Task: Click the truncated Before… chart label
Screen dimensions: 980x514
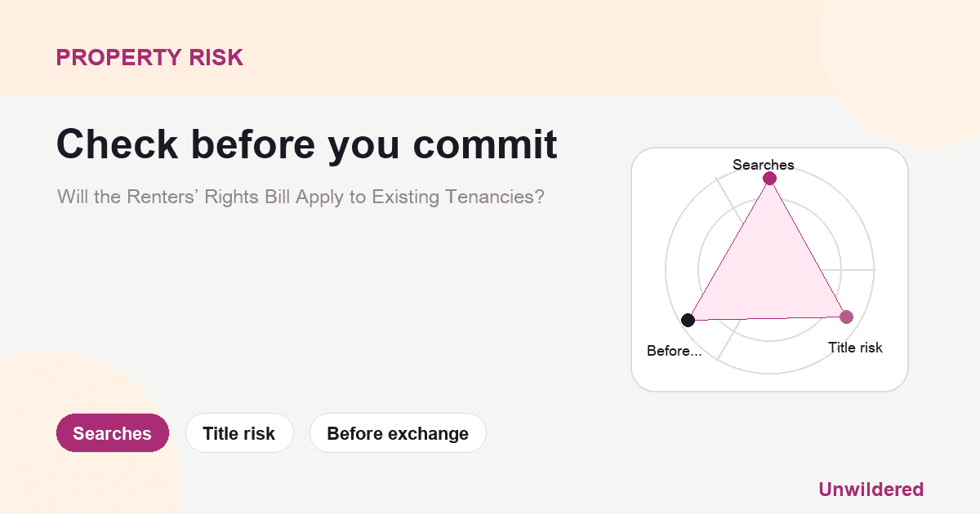Action: coord(674,351)
